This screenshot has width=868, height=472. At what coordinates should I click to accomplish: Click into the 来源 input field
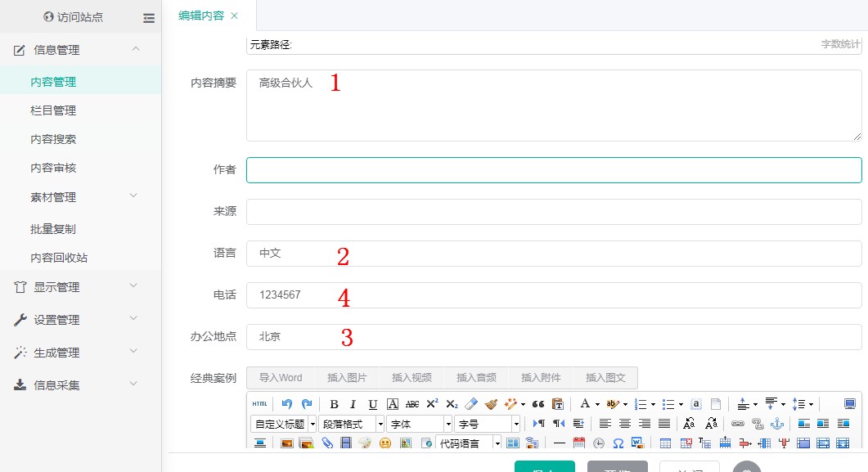click(x=554, y=212)
